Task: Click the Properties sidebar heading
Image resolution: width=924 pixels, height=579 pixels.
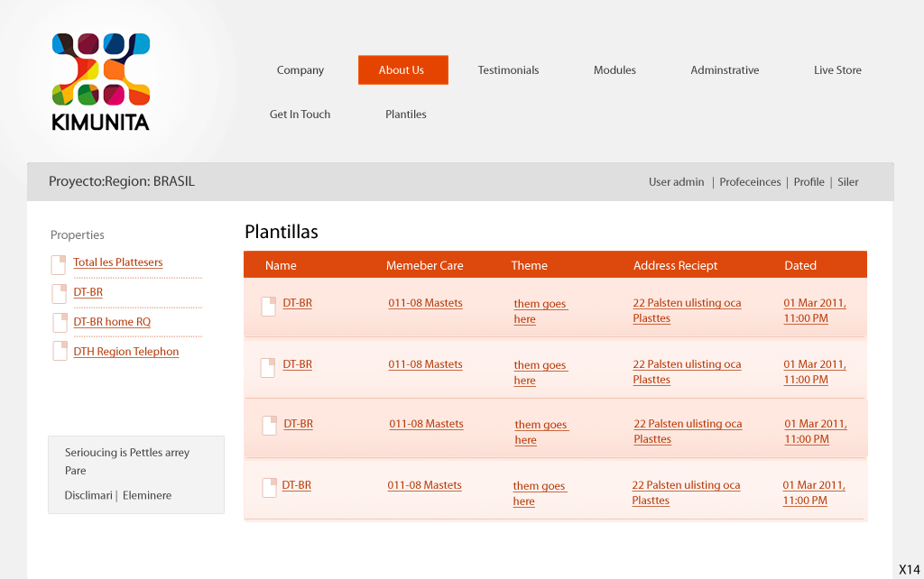Action: [78, 235]
